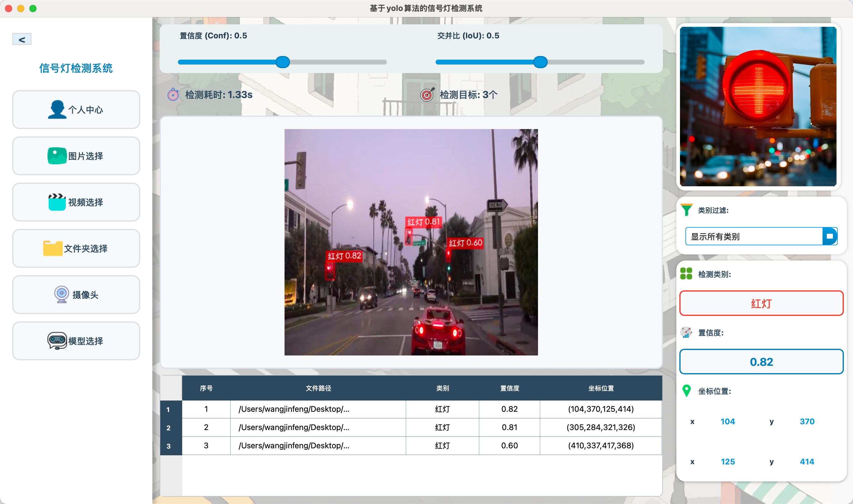Click the 交并比 IoU slider handle

pyautogui.click(x=540, y=62)
